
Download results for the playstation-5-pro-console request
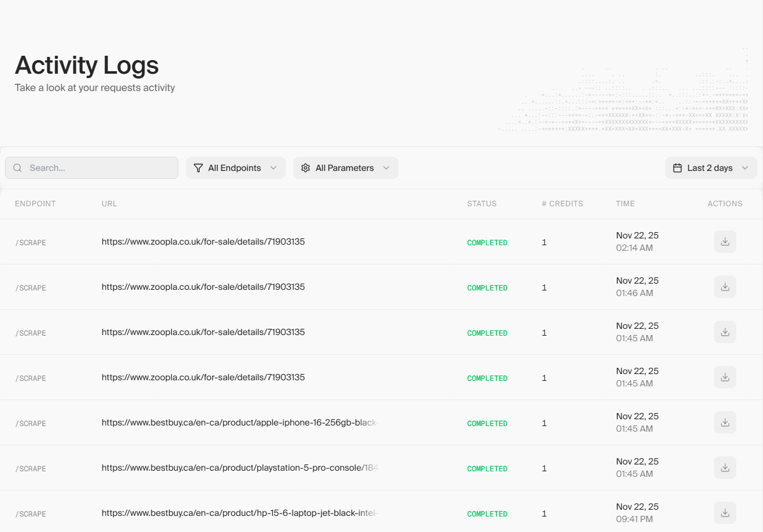click(725, 468)
